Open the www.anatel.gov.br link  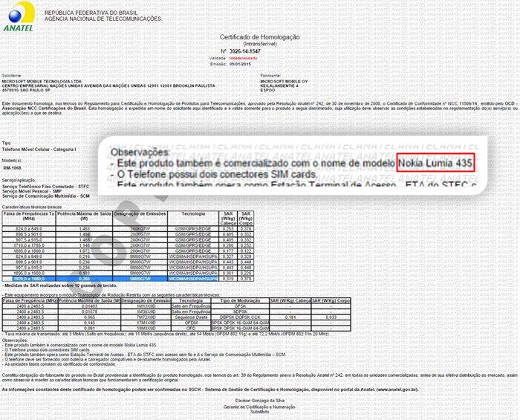coord(397,390)
